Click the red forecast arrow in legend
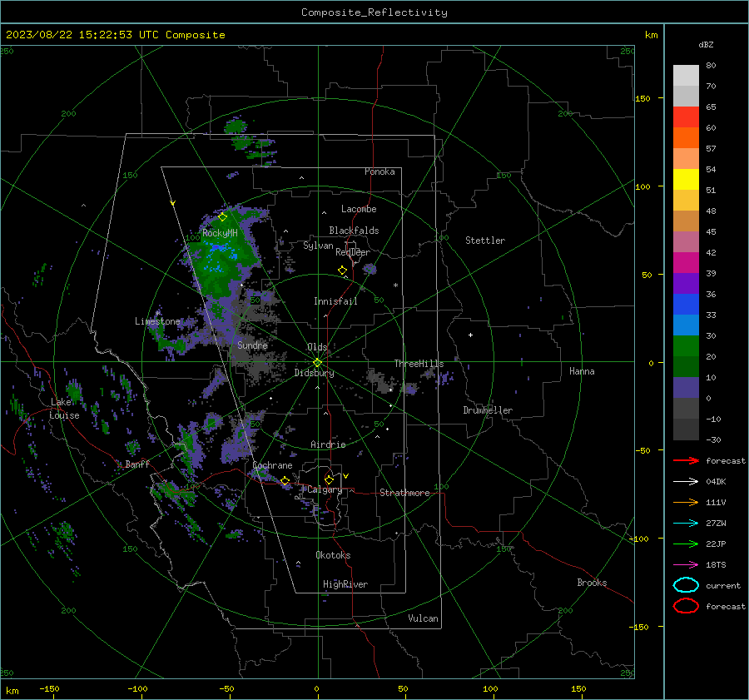The image size is (749, 700). pos(686,460)
